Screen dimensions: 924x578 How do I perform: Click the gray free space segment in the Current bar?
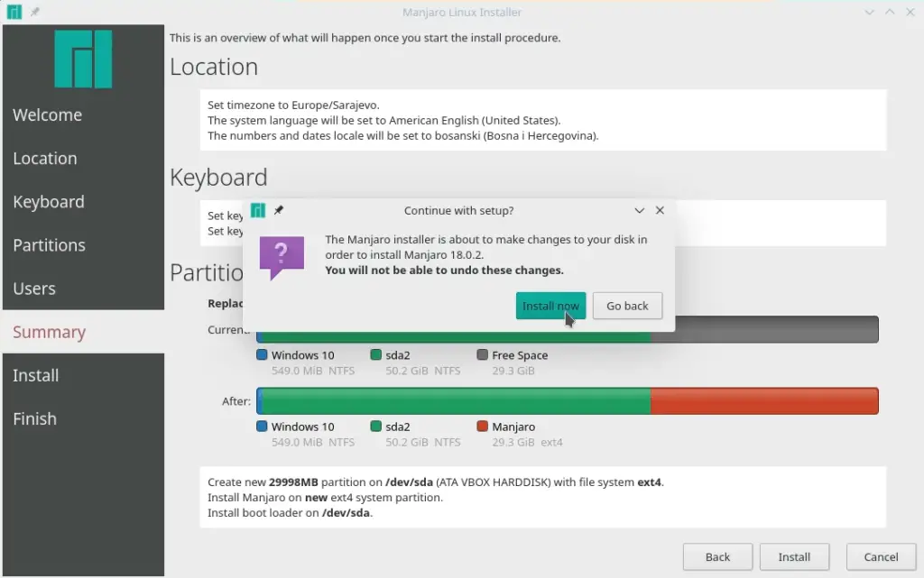click(x=777, y=330)
